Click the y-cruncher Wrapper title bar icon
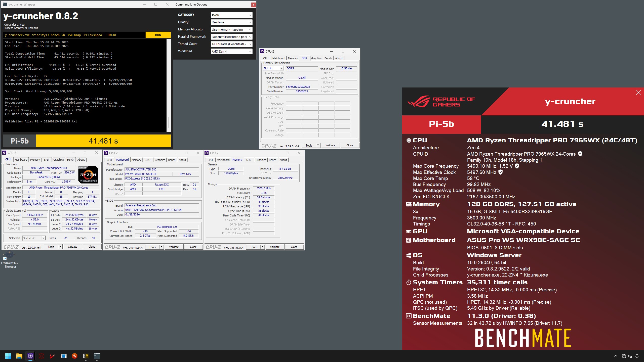This screenshot has height=362, width=644. tap(5, 4)
